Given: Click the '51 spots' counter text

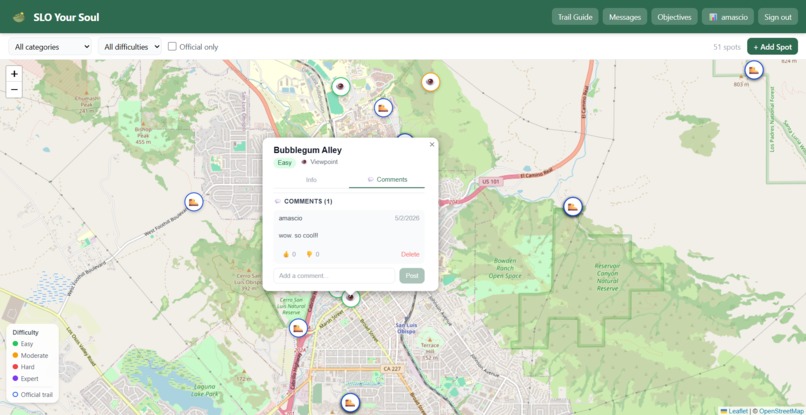Looking at the screenshot, I should [727, 47].
